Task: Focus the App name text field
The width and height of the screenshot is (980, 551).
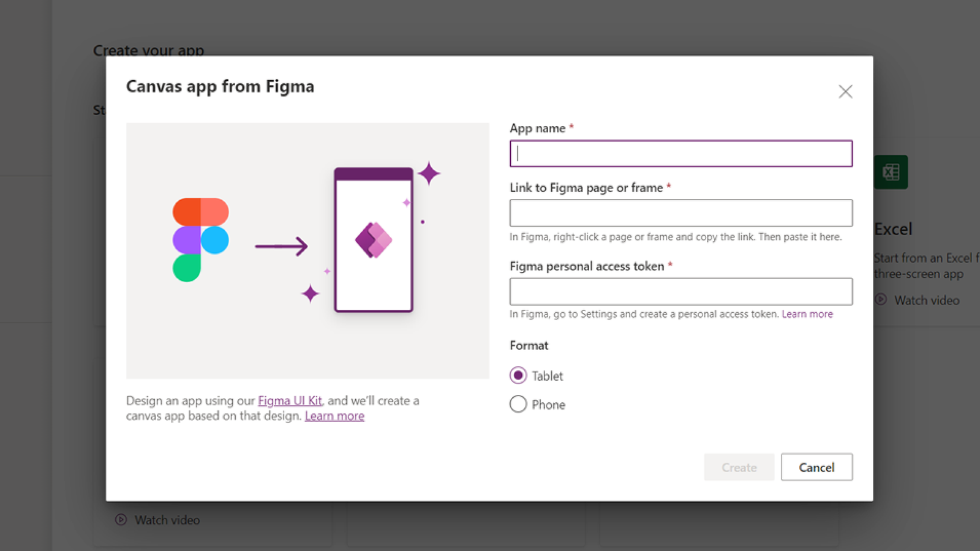Action: coord(680,154)
